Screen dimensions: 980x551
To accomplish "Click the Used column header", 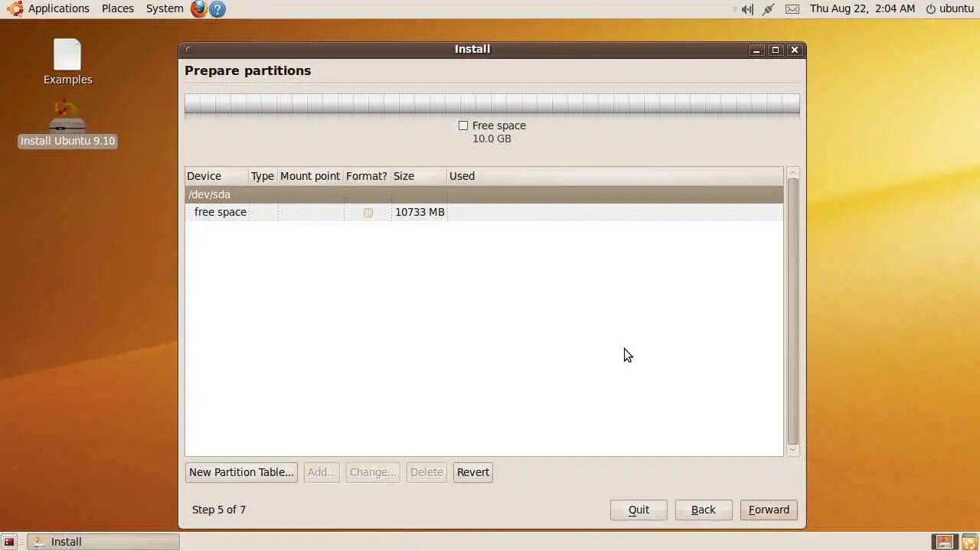I will pyautogui.click(x=615, y=176).
